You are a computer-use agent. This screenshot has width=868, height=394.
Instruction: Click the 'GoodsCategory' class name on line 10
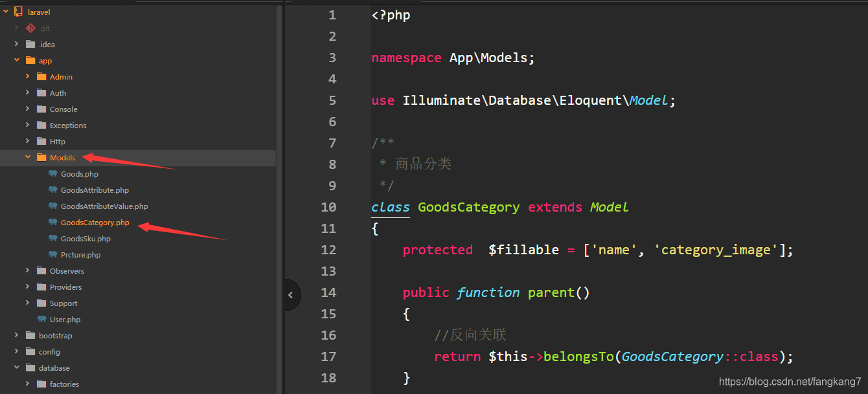468,207
